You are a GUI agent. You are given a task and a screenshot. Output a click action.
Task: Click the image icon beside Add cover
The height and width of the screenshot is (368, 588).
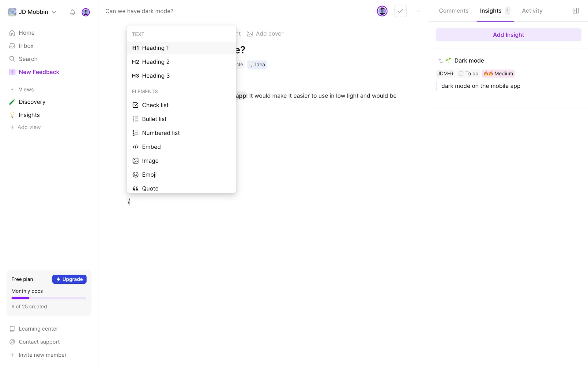250,34
